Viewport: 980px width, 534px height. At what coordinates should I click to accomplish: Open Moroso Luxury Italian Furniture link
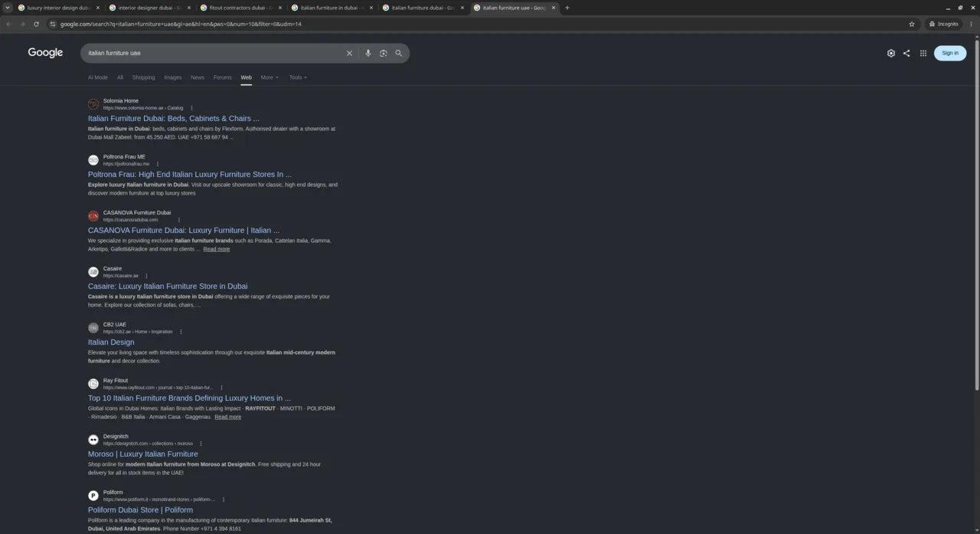143,454
